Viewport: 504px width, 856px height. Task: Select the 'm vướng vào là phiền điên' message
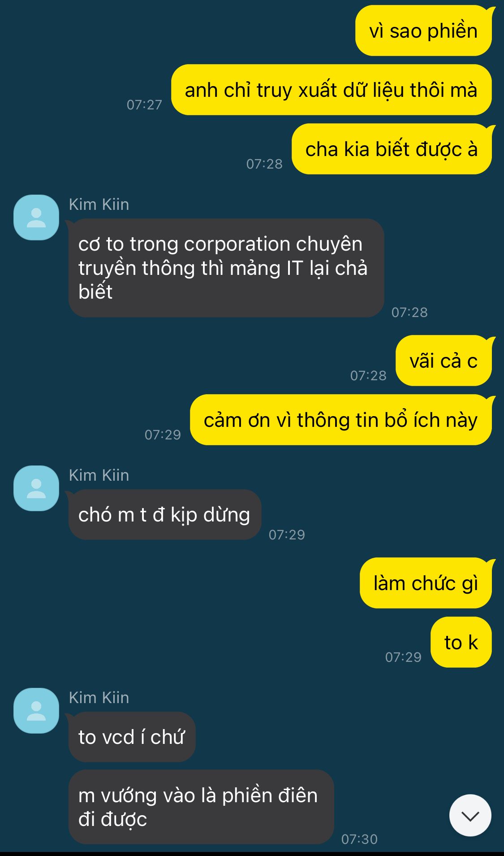[201, 807]
